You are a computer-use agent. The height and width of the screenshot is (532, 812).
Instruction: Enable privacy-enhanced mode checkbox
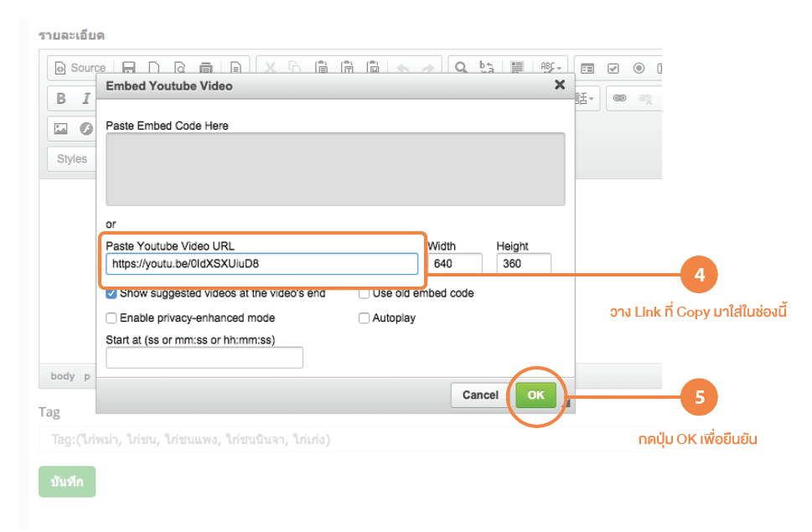[x=111, y=318]
